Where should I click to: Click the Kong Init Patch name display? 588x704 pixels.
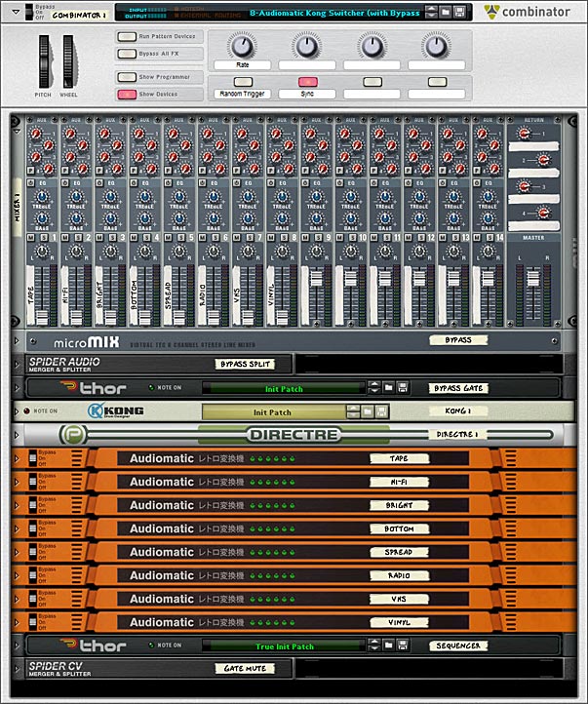[x=273, y=411]
